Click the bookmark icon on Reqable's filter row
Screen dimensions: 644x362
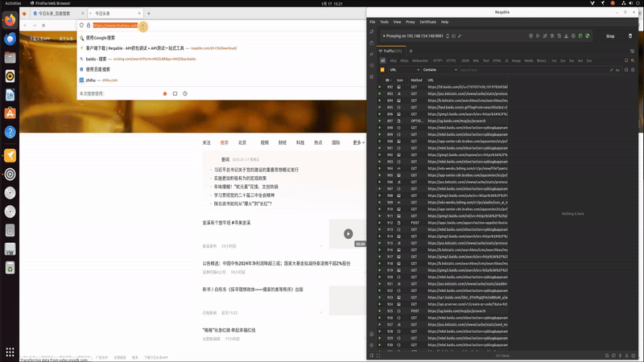point(626,61)
